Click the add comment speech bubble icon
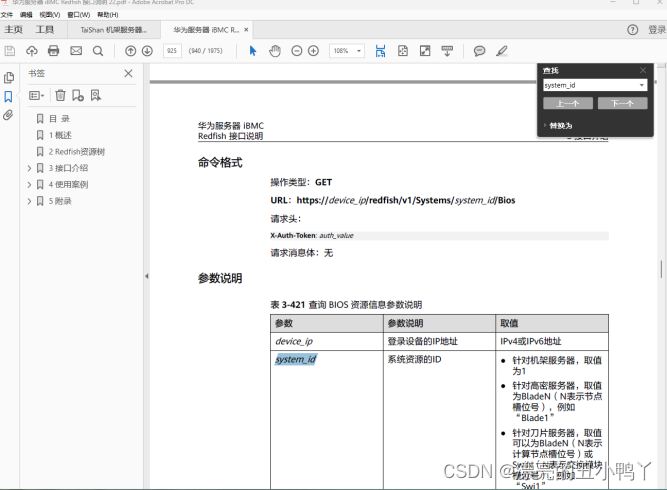667x490 pixels. 479,51
